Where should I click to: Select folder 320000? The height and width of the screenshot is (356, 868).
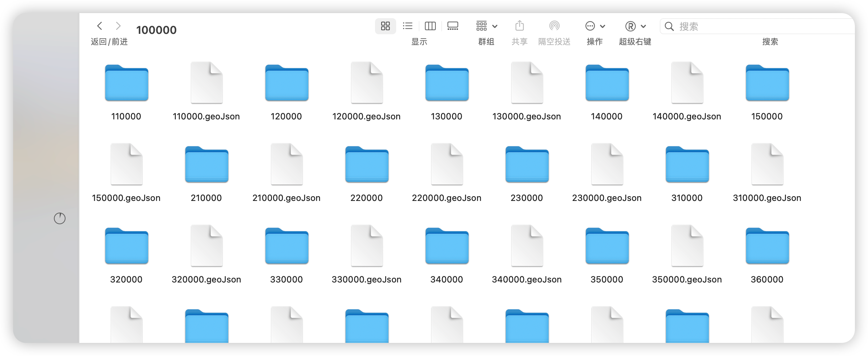[126, 246]
